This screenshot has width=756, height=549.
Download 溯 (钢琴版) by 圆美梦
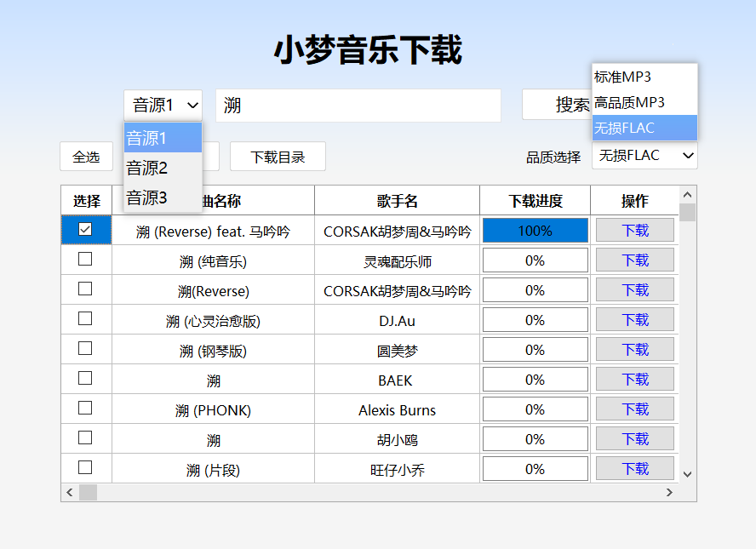tap(634, 349)
